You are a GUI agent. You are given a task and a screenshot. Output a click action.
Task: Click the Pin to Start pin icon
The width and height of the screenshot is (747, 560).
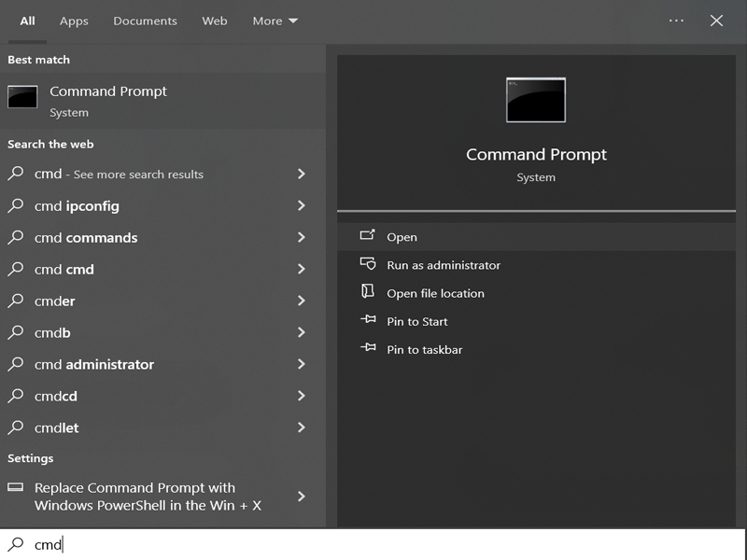coord(368,319)
